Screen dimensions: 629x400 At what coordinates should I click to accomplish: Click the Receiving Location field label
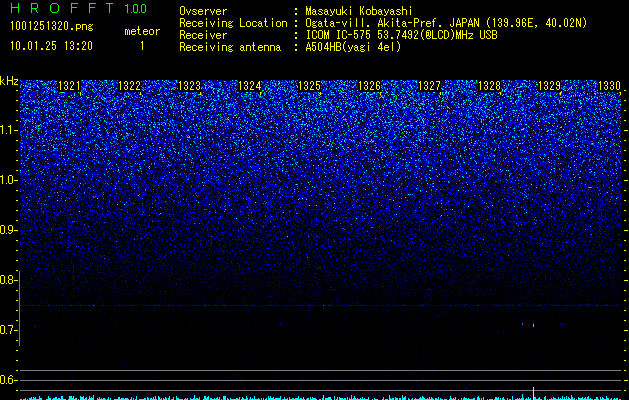tap(233, 23)
